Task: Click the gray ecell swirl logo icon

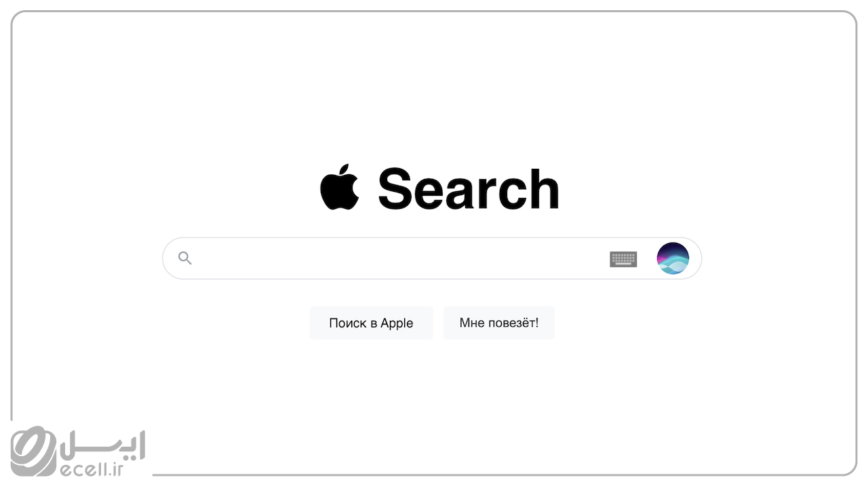Action: pos(33,451)
